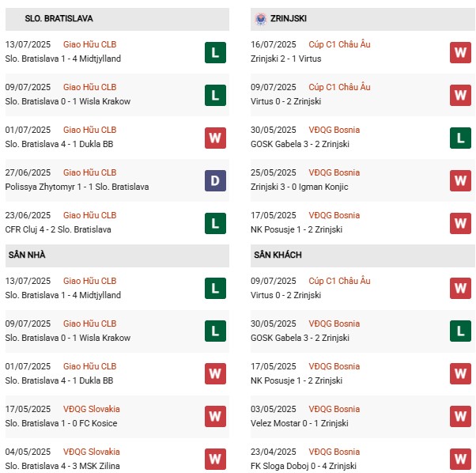Click the D badge for the Polissya Zhytomyr match
The height and width of the screenshot is (473, 476).
[x=215, y=180]
